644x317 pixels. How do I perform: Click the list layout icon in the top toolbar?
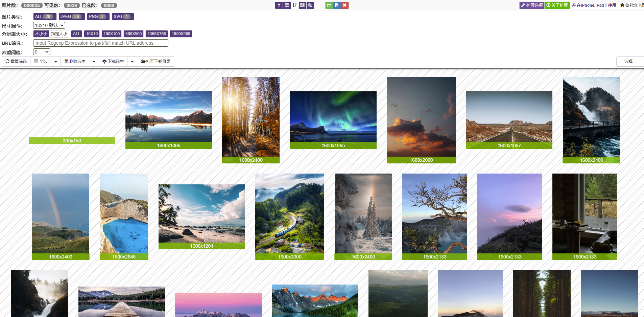click(x=287, y=5)
